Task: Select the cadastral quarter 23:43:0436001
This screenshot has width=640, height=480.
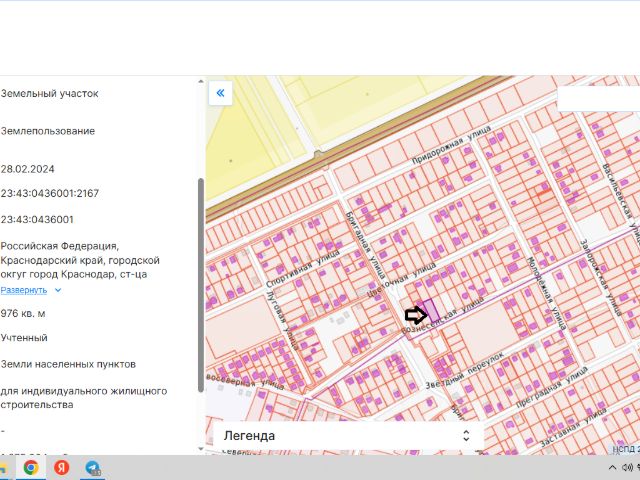Action: coord(37,220)
